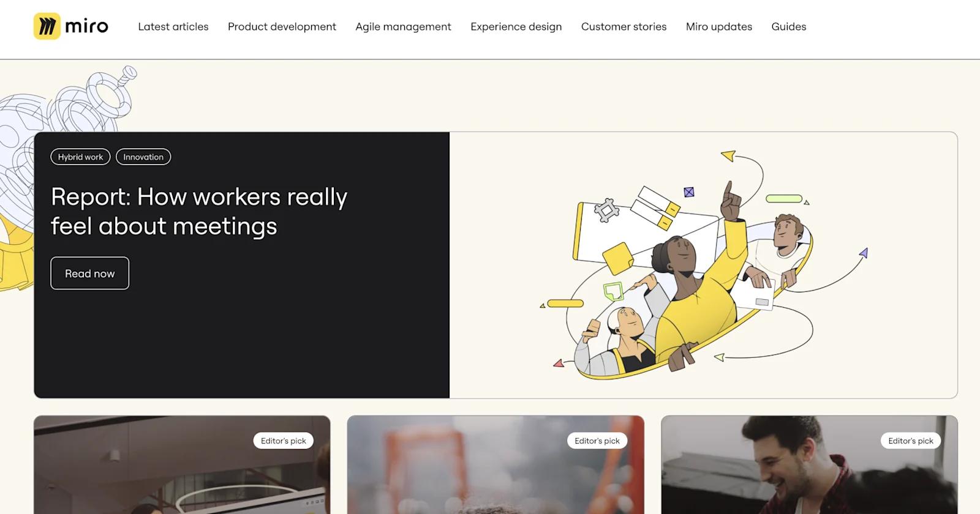Click the hero illustration of teammates
This screenshot has width=980, height=514.
[x=703, y=265]
